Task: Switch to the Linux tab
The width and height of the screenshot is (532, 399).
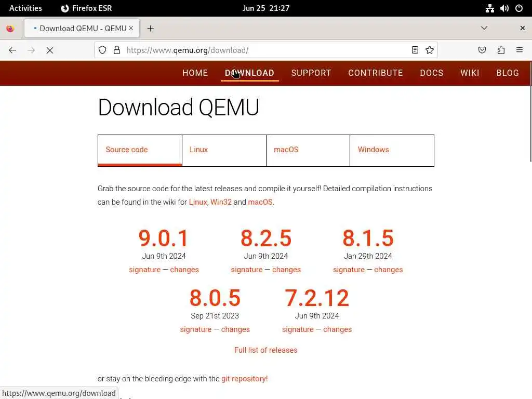Action: point(224,150)
